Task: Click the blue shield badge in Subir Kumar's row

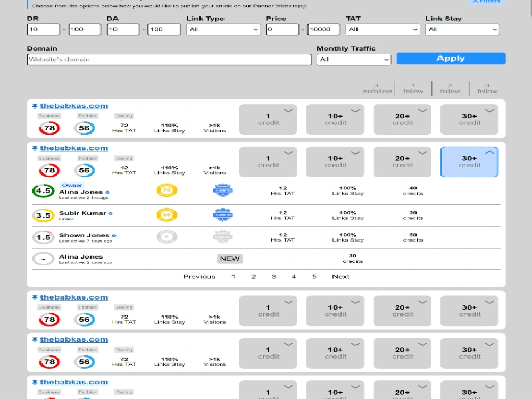Action: coord(222,215)
